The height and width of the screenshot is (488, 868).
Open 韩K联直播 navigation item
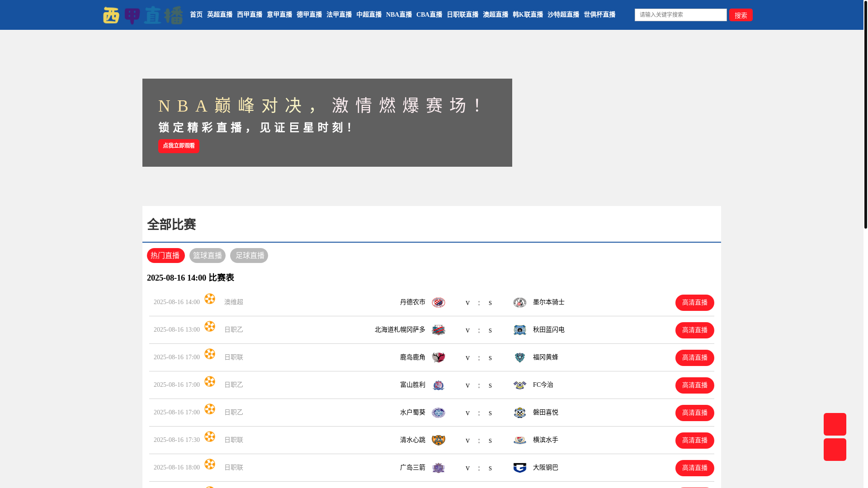pyautogui.click(x=528, y=14)
